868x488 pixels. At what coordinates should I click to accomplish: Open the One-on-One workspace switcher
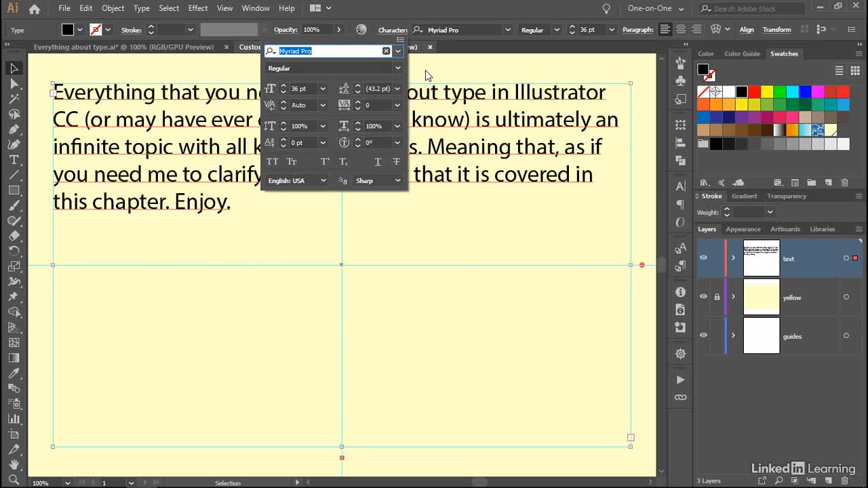click(x=655, y=8)
